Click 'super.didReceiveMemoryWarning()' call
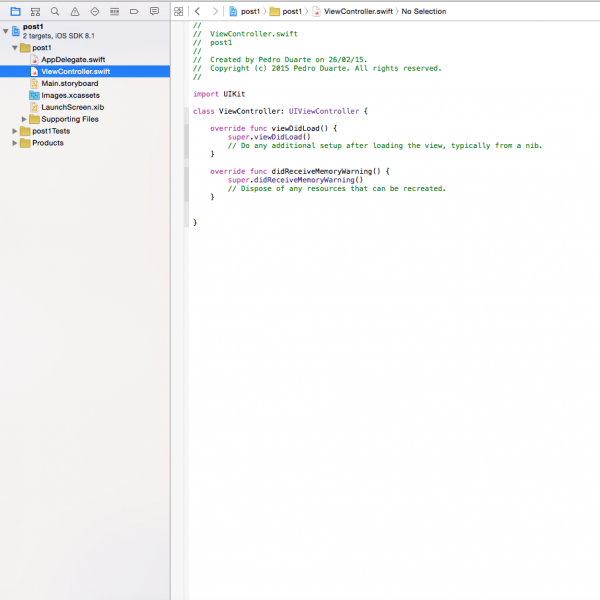600x600 pixels. [295, 180]
